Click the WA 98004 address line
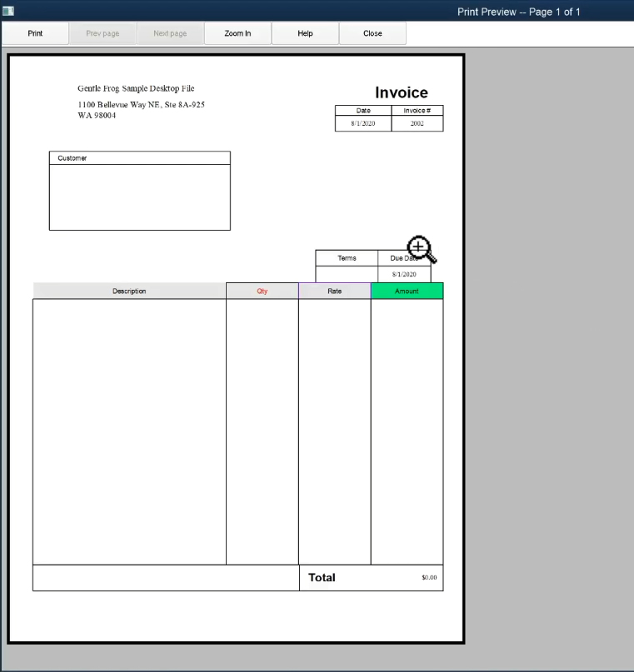 click(x=97, y=115)
